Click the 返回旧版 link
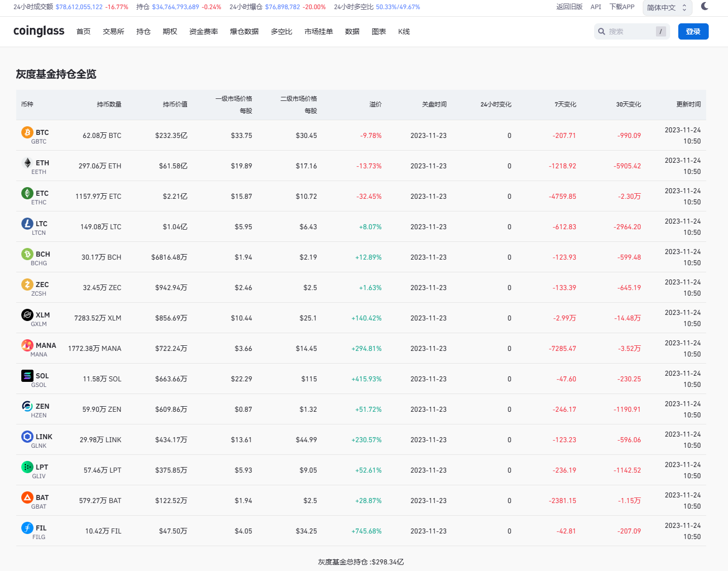728x571 pixels. click(569, 7)
